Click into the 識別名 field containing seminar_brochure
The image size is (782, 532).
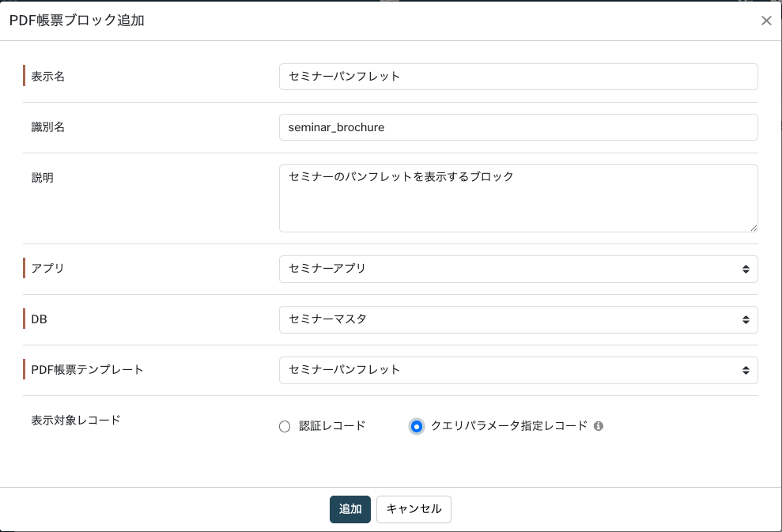[x=518, y=127]
